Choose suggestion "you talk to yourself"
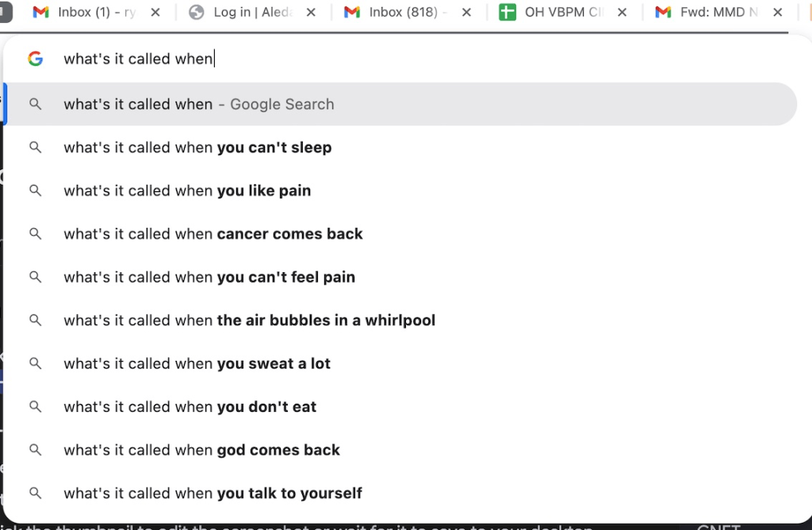Screen dimensions: 812x530 tap(213, 494)
